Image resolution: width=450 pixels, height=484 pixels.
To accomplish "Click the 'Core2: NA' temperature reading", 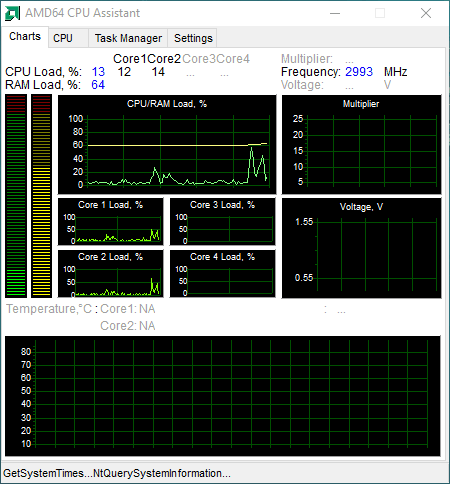I will coord(128,326).
